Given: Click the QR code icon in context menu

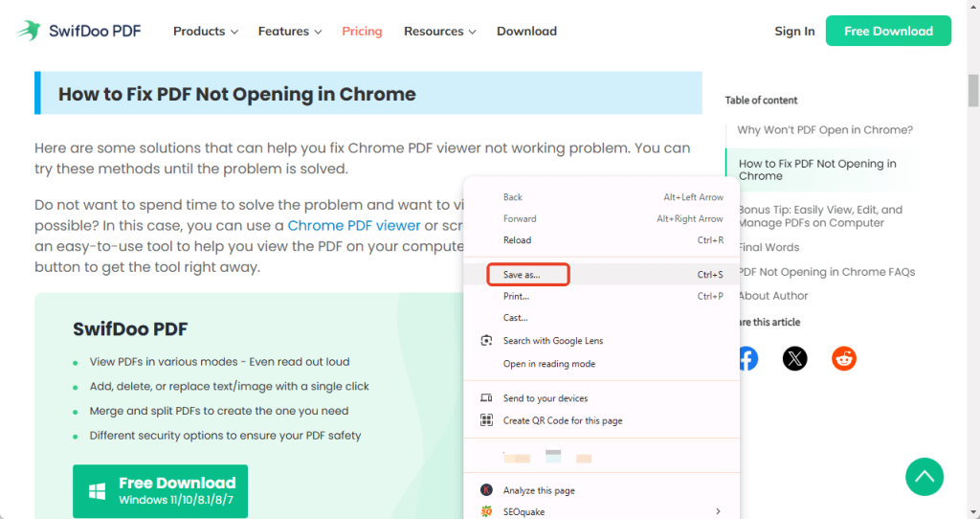Looking at the screenshot, I should coord(486,420).
